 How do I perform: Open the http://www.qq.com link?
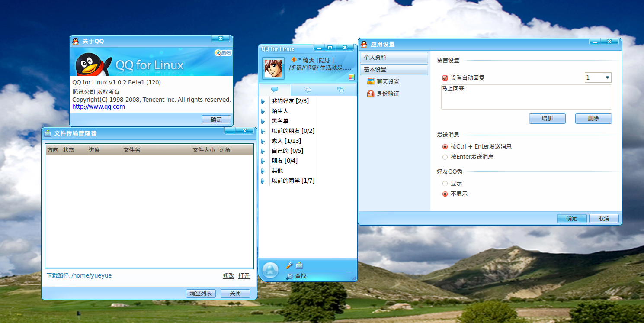coord(99,107)
